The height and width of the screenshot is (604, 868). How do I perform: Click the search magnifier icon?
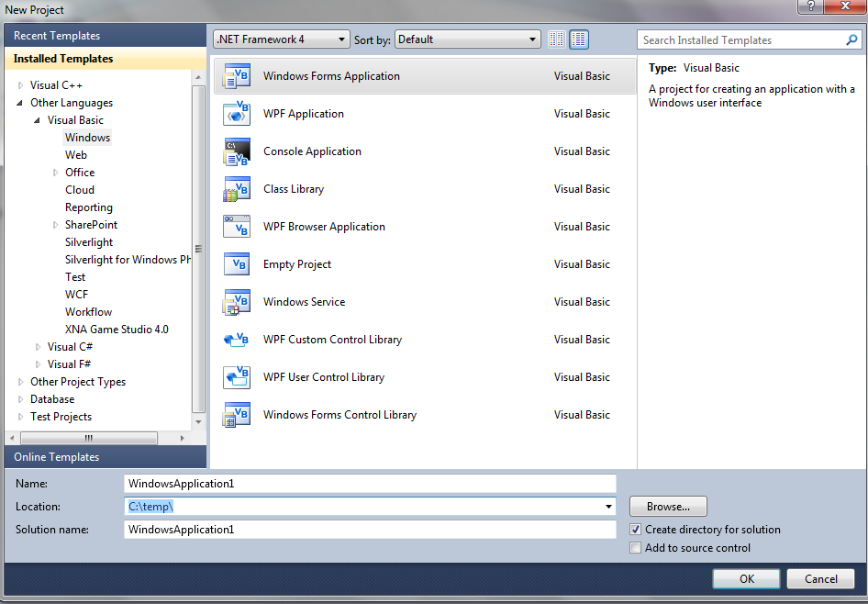851,40
